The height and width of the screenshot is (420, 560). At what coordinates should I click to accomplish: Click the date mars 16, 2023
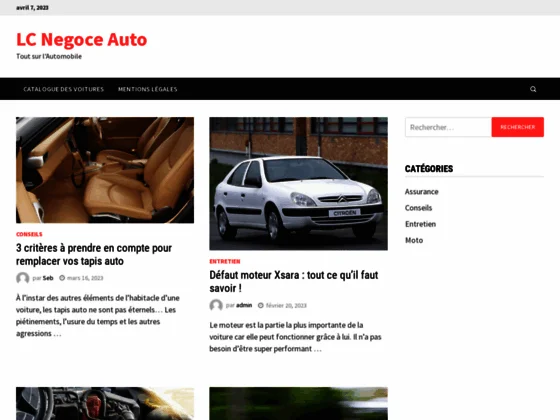(x=85, y=278)
